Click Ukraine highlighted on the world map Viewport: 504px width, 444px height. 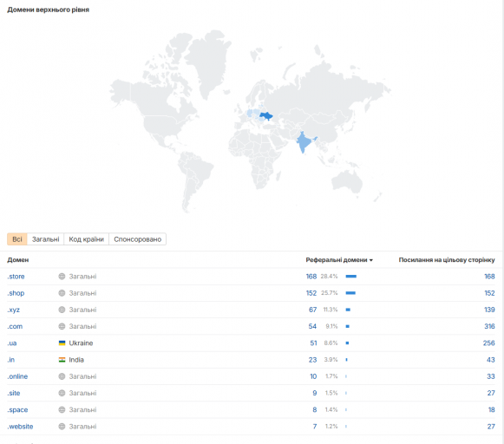click(265, 115)
